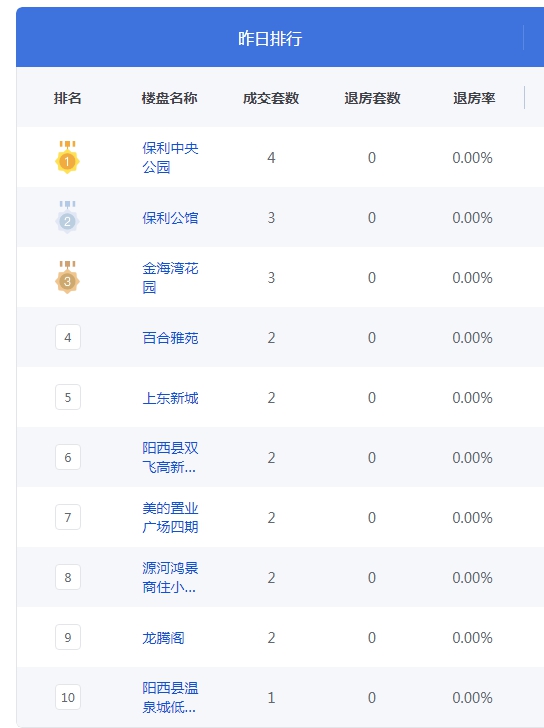This screenshot has height=728, width=544.
Task: Click the gold rank 1 medal icon
Action: (x=67, y=157)
